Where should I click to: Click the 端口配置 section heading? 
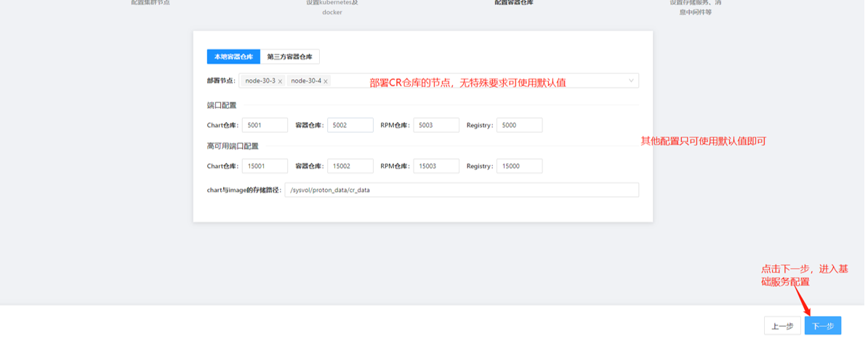[222, 105]
